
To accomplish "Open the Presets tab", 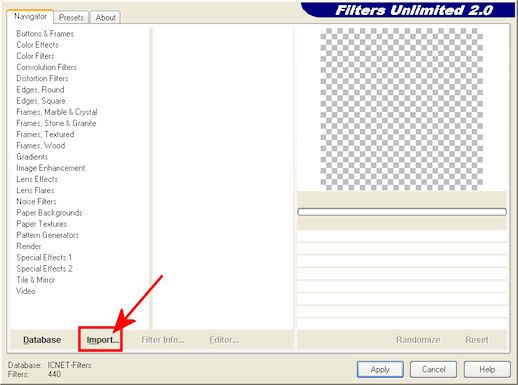I will click(x=71, y=17).
